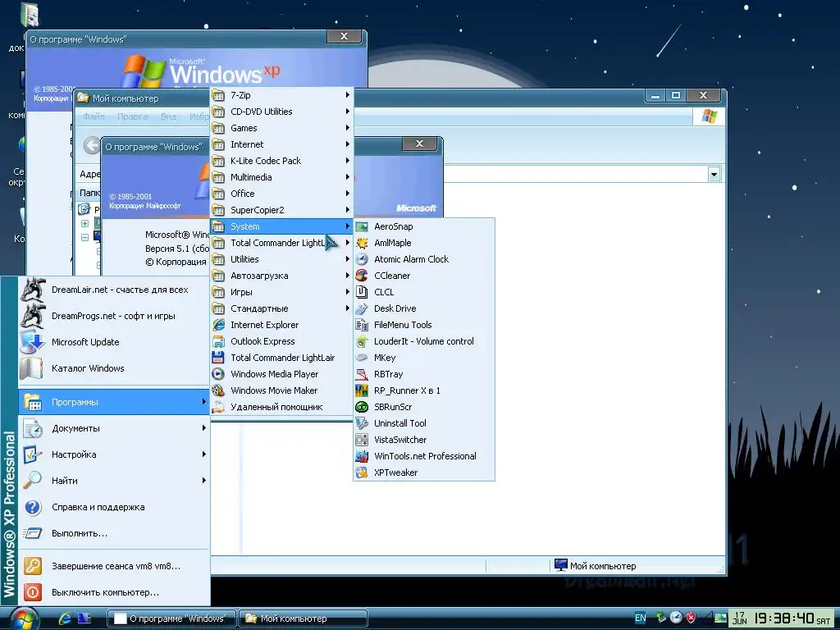Open CLCL clipboard utility
Image resolution: width=840 pixels, height=630 pixels.
[x=424, y=292]
